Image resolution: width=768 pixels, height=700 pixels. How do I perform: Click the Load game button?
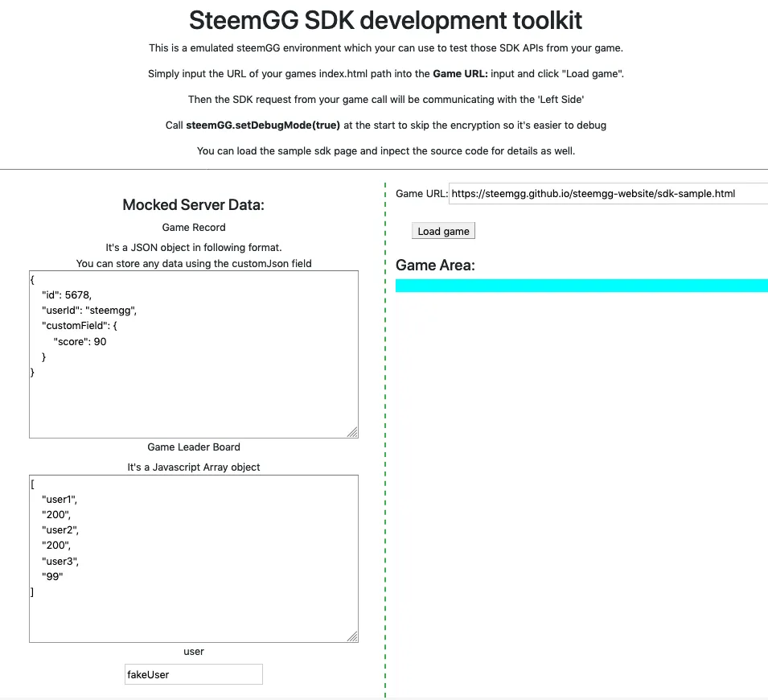443,231
